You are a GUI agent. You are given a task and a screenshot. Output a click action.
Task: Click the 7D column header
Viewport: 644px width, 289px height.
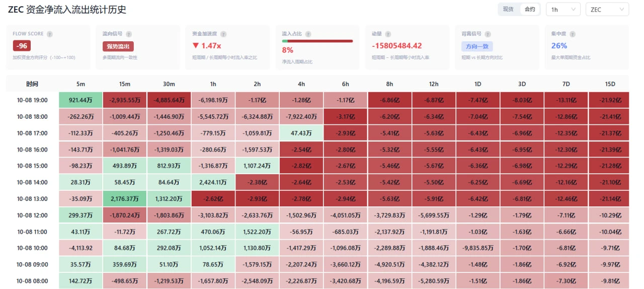[x=567, y=84]
